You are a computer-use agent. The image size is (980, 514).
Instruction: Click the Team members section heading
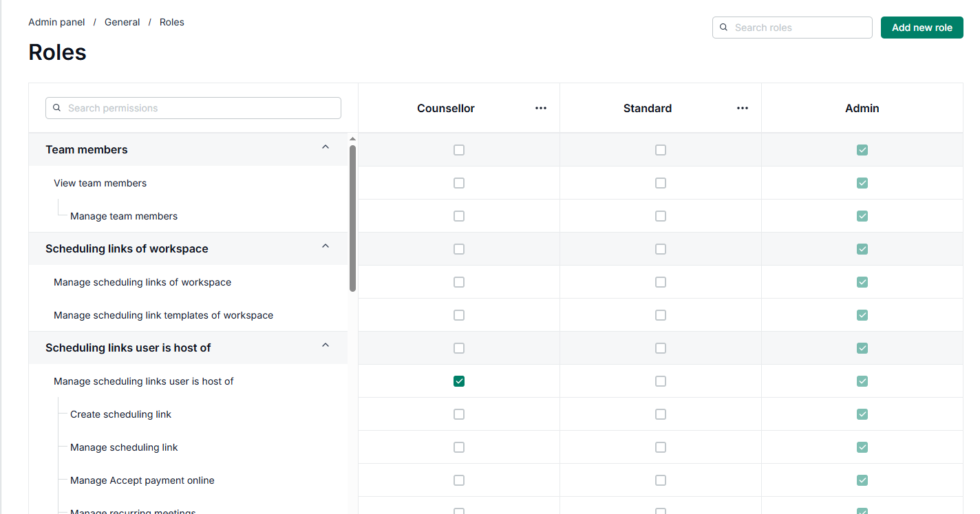coord(87,149)
